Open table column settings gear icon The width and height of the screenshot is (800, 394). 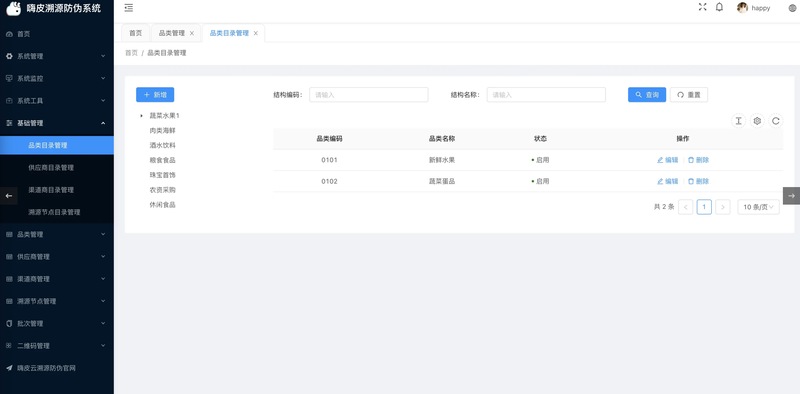point(757,121)
